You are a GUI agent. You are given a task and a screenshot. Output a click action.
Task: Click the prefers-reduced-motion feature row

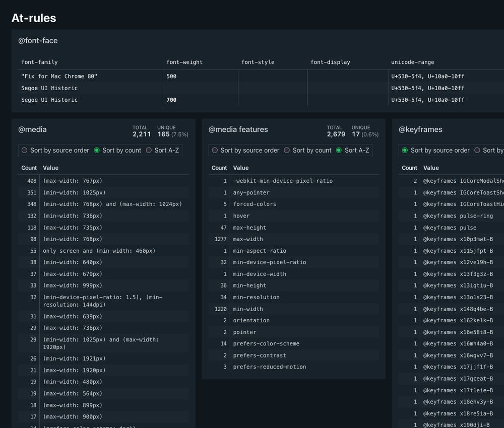coord(293,367)
